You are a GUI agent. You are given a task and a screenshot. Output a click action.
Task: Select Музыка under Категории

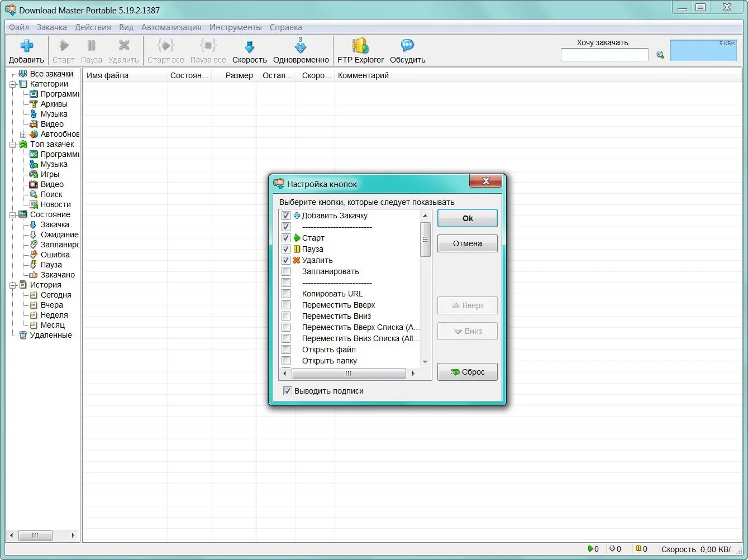(54, 114)
